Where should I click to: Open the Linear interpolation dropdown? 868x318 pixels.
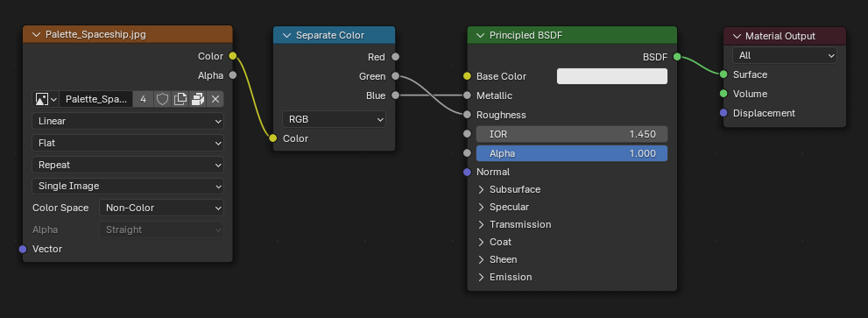pos(128,121)
